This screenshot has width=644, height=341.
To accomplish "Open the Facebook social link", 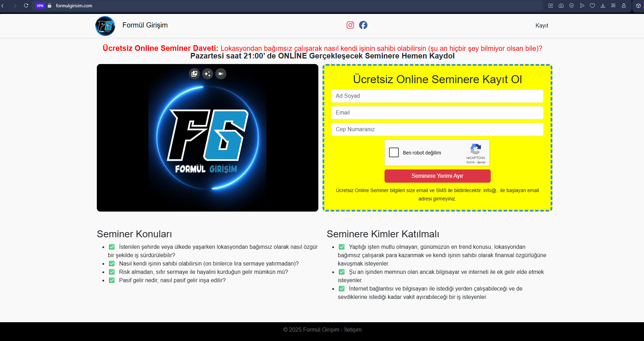I will point(363,25).
